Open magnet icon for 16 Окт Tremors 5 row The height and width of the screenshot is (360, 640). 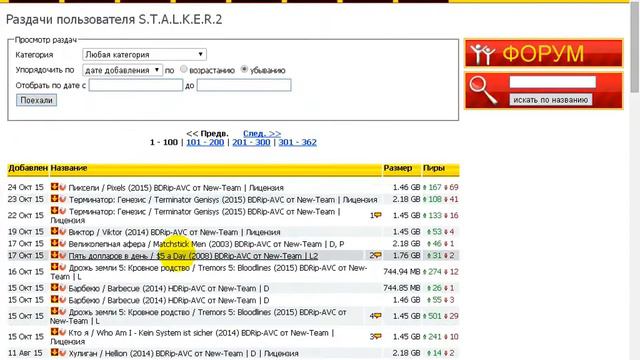tap(62, 267)
